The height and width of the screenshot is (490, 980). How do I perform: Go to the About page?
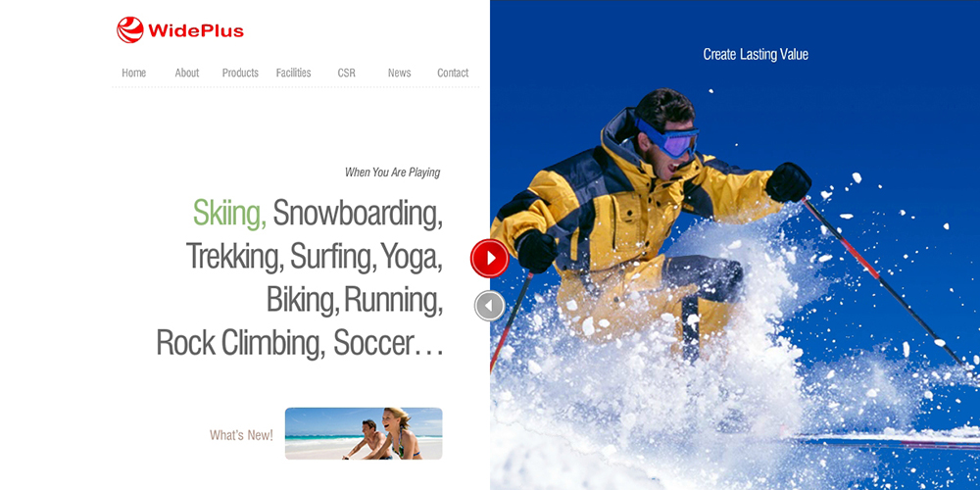[x=187, y=73]
